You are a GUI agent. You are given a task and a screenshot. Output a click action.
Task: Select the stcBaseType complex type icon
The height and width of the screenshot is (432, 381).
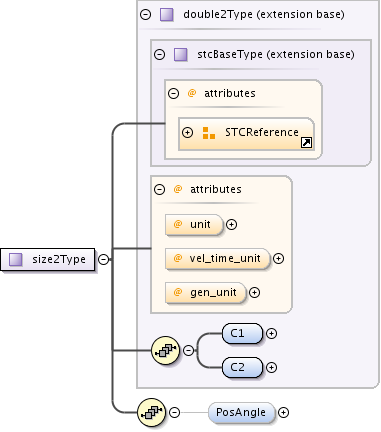pos(181,54)
